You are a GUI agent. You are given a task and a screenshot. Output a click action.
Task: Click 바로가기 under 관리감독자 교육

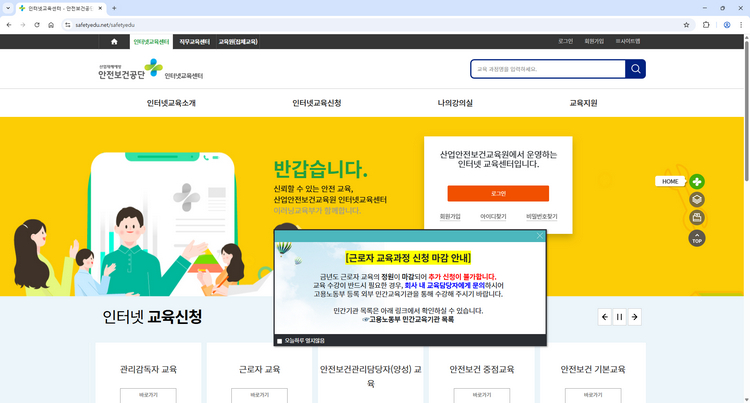click(x=148, y=395)
